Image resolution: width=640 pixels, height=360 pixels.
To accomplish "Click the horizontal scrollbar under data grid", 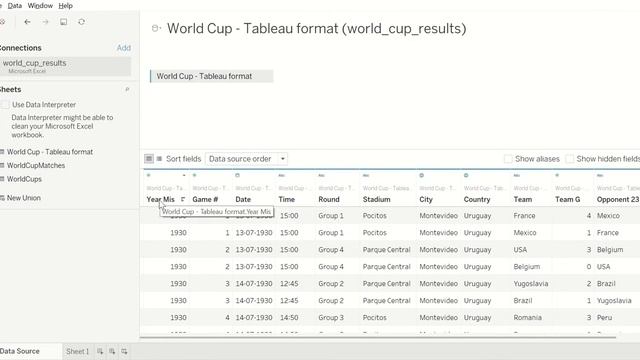I will point(378,337).
